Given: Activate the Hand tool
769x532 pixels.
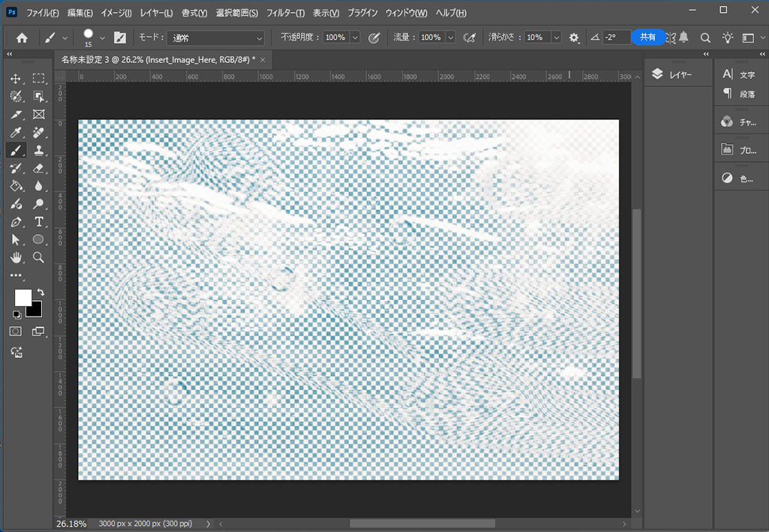Looking at the screenshot, I should [x=16, y=257].
